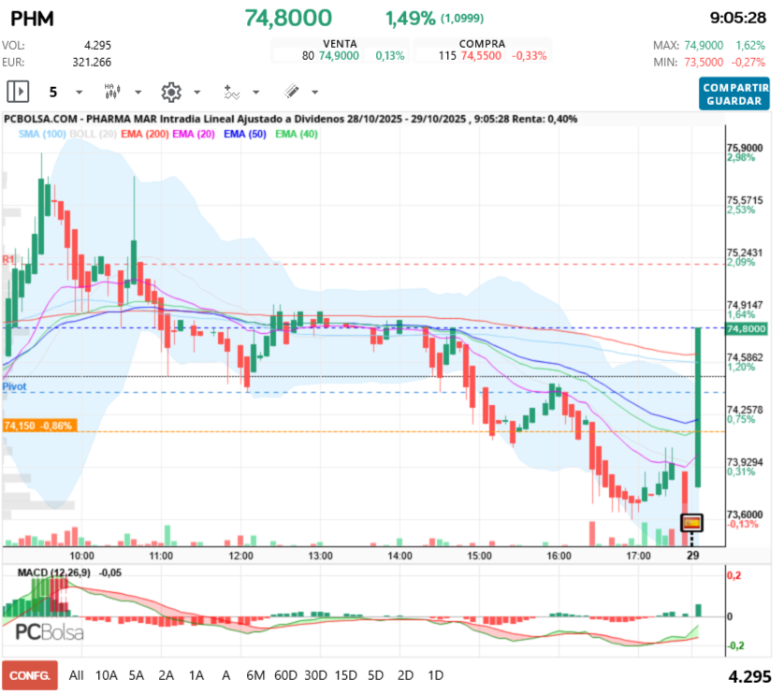Viewport: 784px width, 695px height.
Task: Select the pencil drawing tool icon
Action: pos(291,92)
